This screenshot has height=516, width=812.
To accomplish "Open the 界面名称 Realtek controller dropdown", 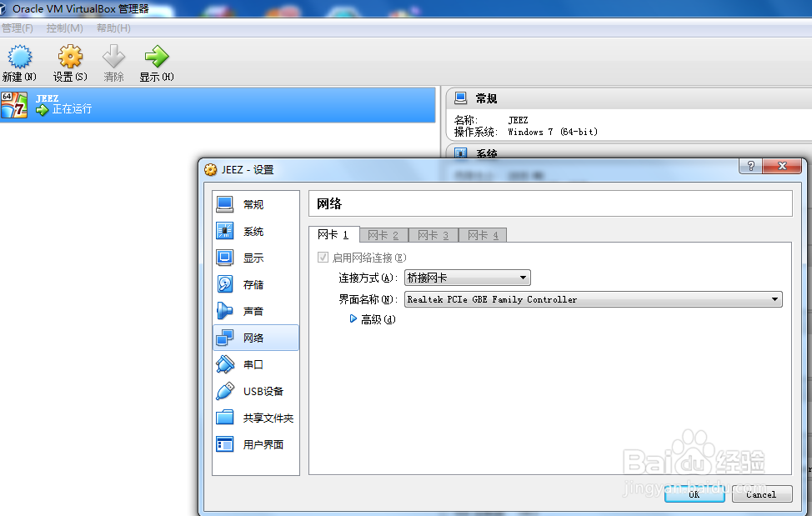I will [593, 299].
